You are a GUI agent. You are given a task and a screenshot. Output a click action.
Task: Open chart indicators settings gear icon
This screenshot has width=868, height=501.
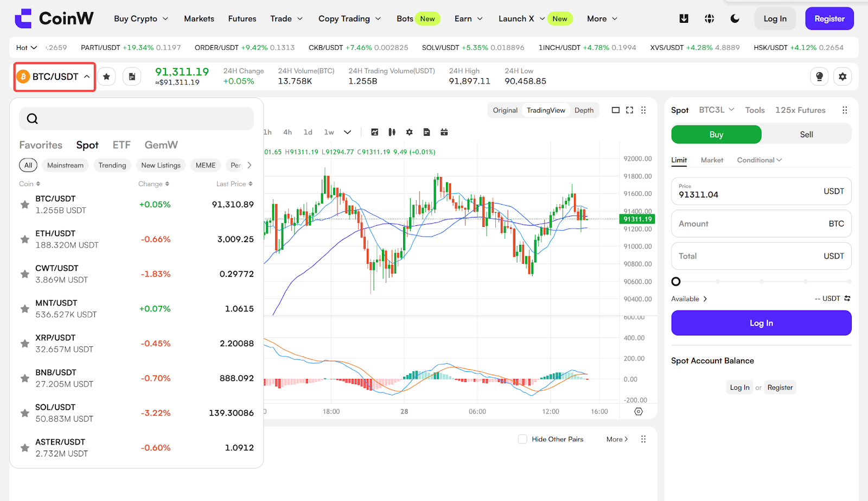pos(410,132)
